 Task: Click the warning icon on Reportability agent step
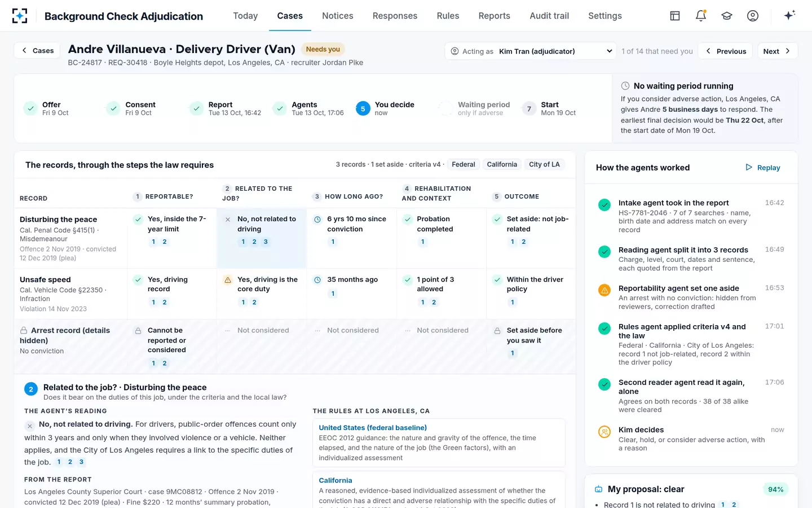pos(604,290)
